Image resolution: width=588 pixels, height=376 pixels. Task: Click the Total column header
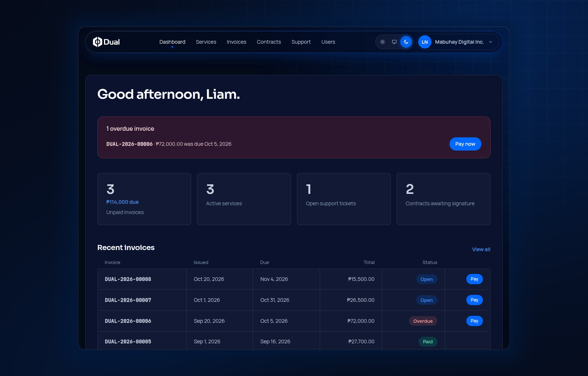369,262
